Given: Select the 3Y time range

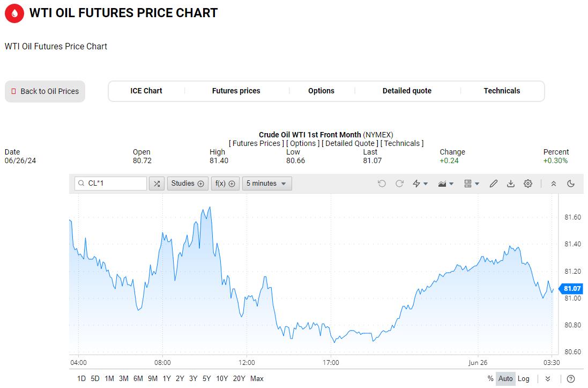Looking at the screenshot, I should coord(193,379).
